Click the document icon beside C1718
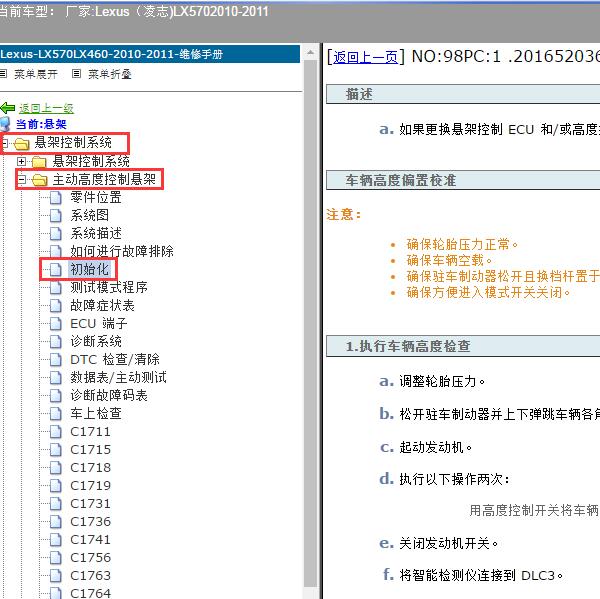Image resolution: width=600 pixels, height=599 pixels. point(55,468)
